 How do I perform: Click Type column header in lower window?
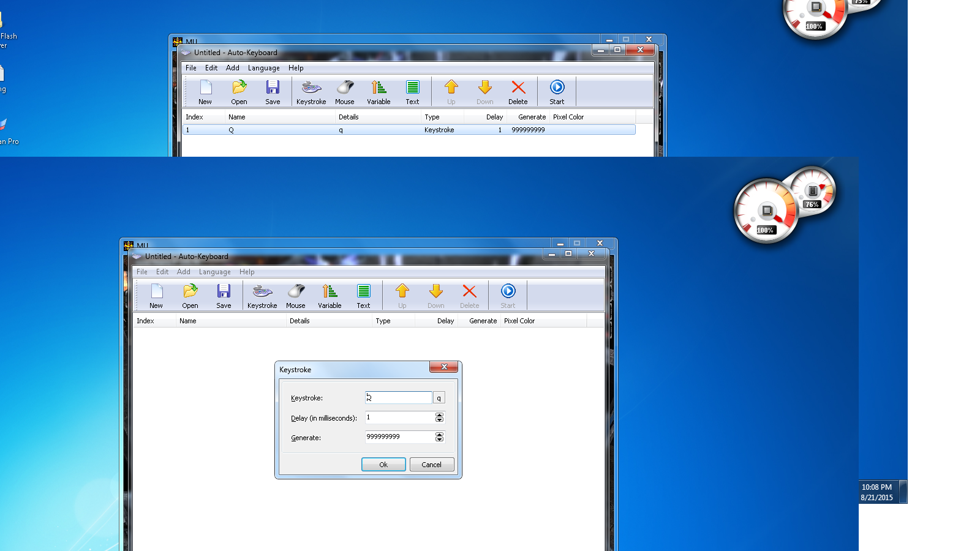click(x=393, y=321)
